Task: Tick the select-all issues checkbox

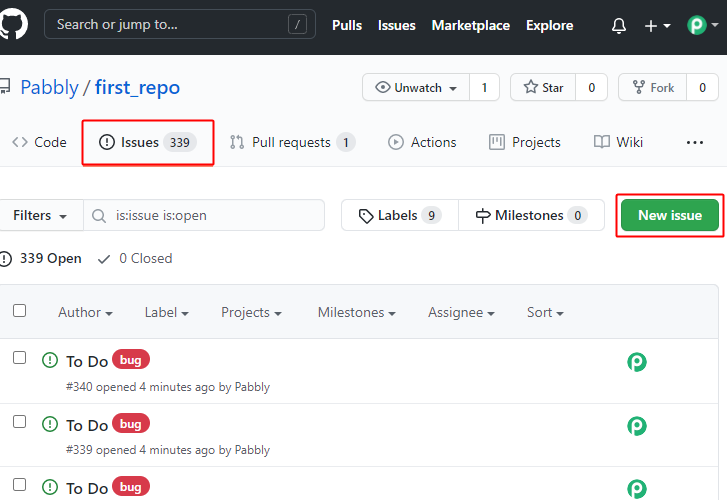Action: [x=19, y=310]
